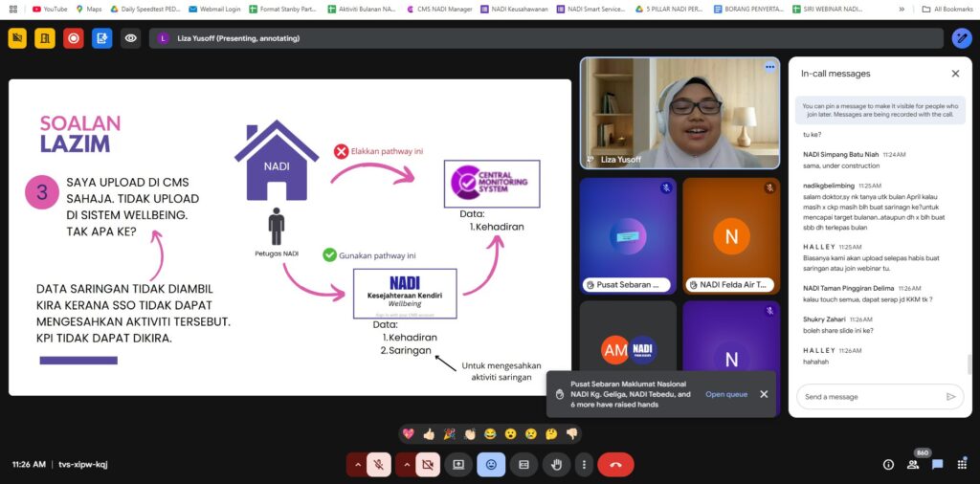Open queue of raised hands
The height and width of the screenshot is (484, 980).
point(726,394)
